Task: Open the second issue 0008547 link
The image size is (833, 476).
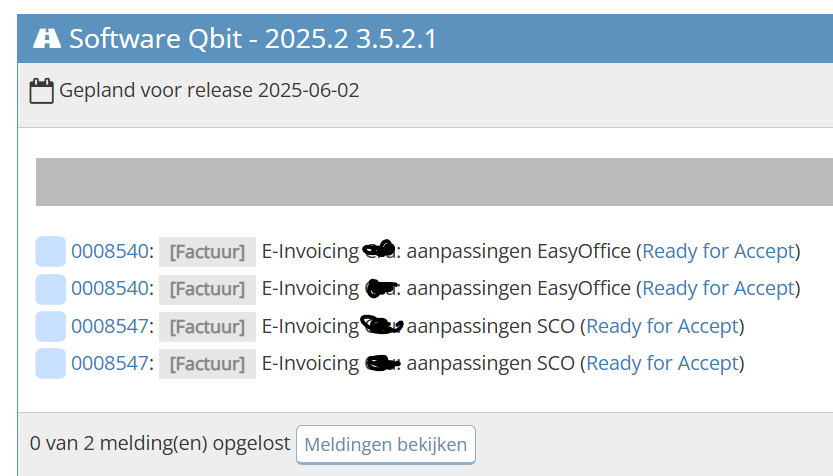Action: point(109,363)
